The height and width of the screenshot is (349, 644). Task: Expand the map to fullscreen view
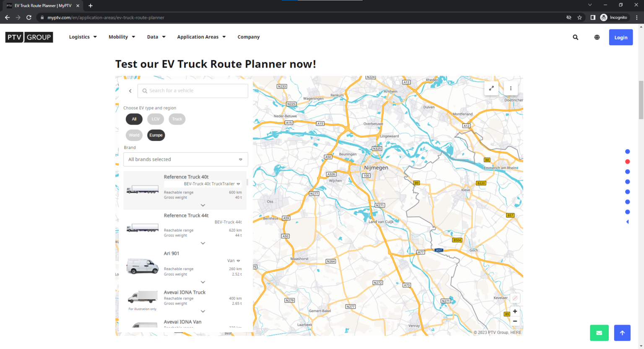[491, 89]
